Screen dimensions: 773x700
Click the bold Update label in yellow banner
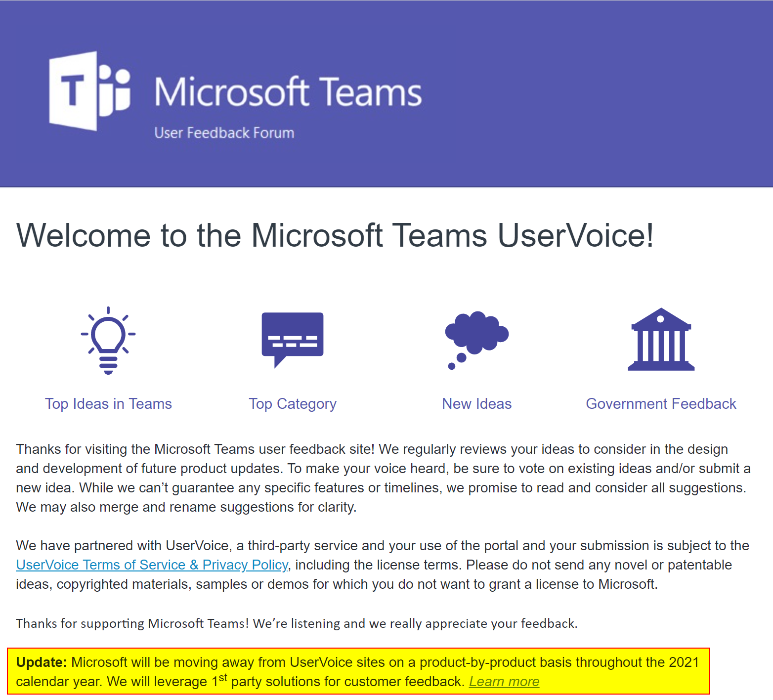pyautogui.click(x=41, y=662)
